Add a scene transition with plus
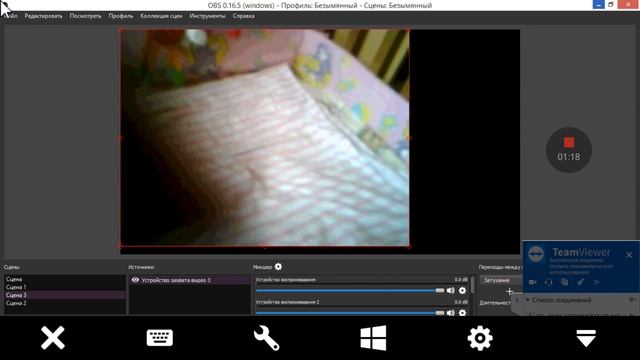640x360 pixels. coord(509,291)
